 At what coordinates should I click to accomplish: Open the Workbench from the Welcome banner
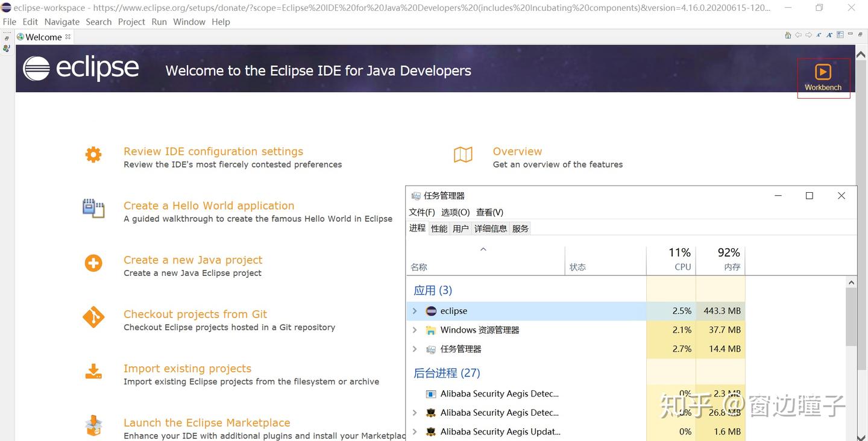tap(823, 77)
